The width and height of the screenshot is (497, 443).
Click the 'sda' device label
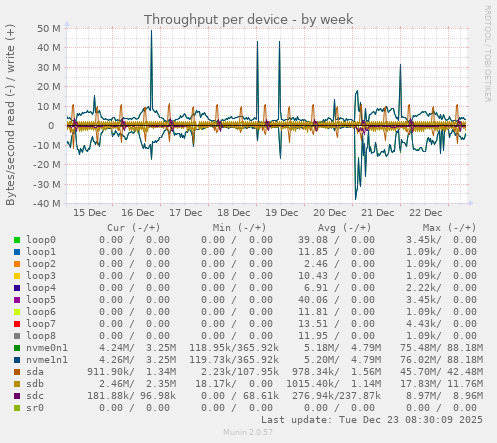point(35,372)
